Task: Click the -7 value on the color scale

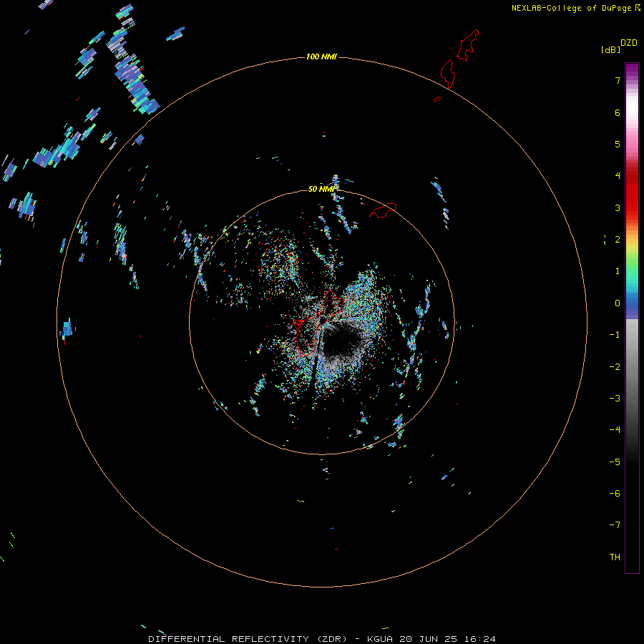Action: click(x=615, y=525)
